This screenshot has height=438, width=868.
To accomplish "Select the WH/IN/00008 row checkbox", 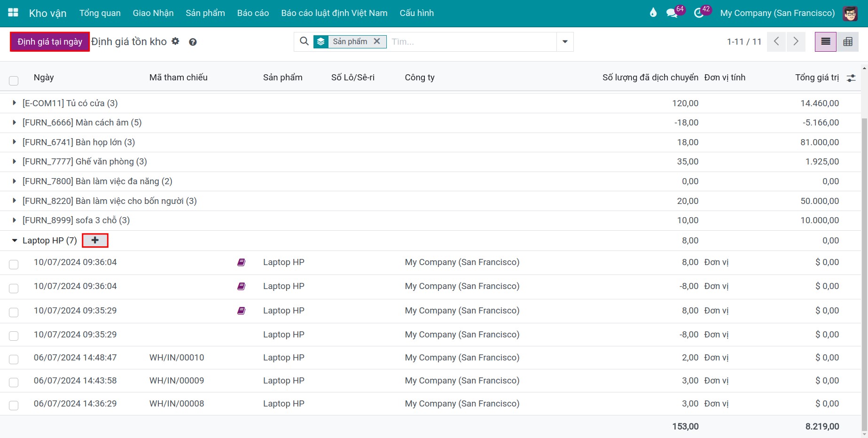I will (14, 406).
